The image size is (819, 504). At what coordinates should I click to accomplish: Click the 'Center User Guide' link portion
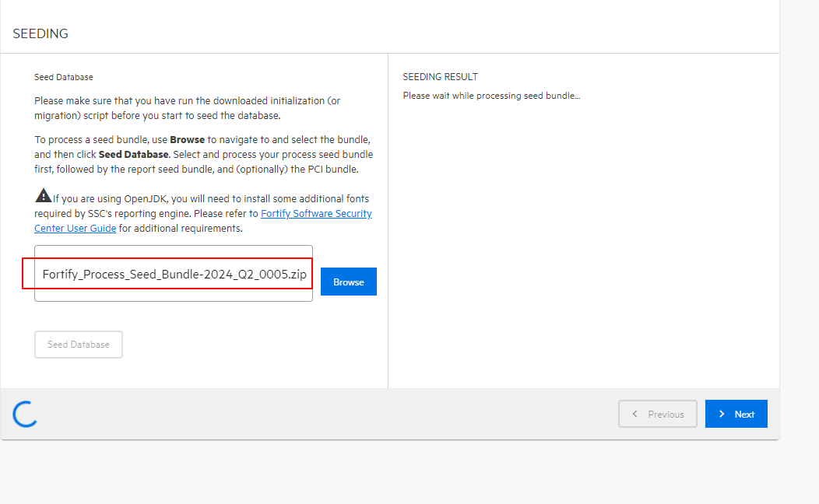click(x=76, y=229)
